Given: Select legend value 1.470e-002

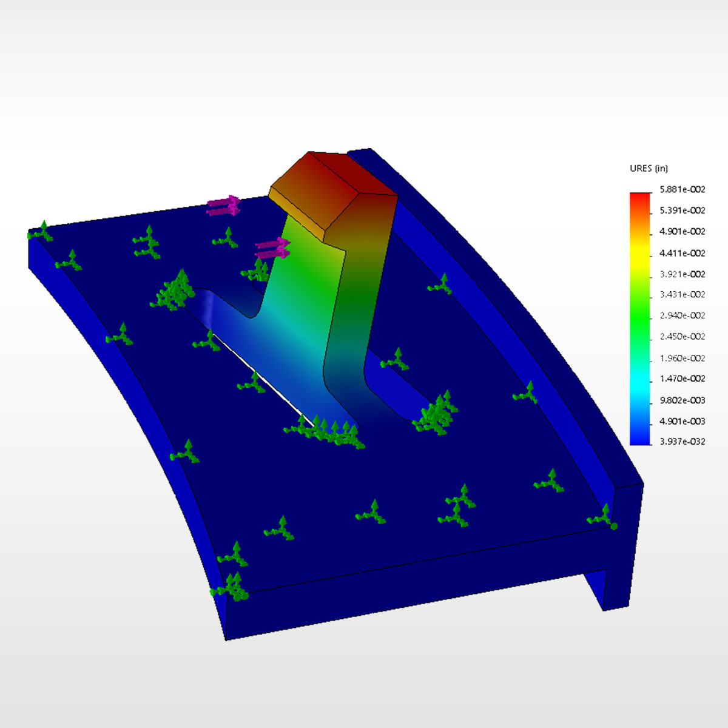Looking at the screenshot, I should point(682,379).
